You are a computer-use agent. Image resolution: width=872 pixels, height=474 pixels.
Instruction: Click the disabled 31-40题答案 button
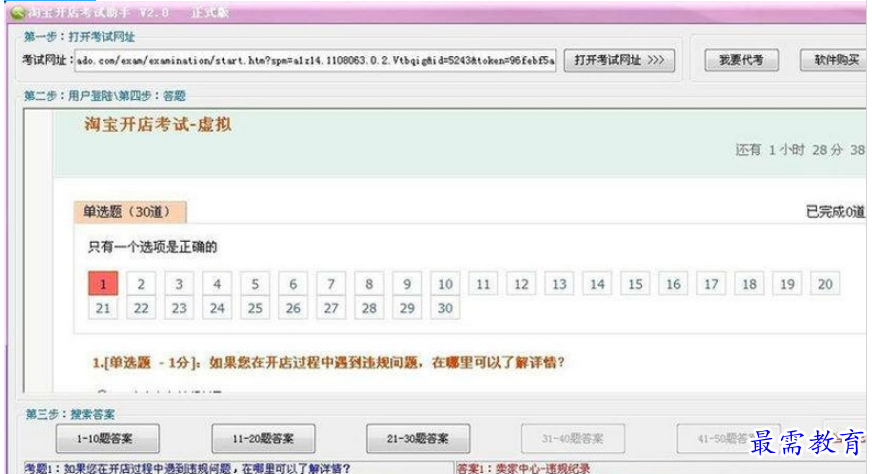573,438
